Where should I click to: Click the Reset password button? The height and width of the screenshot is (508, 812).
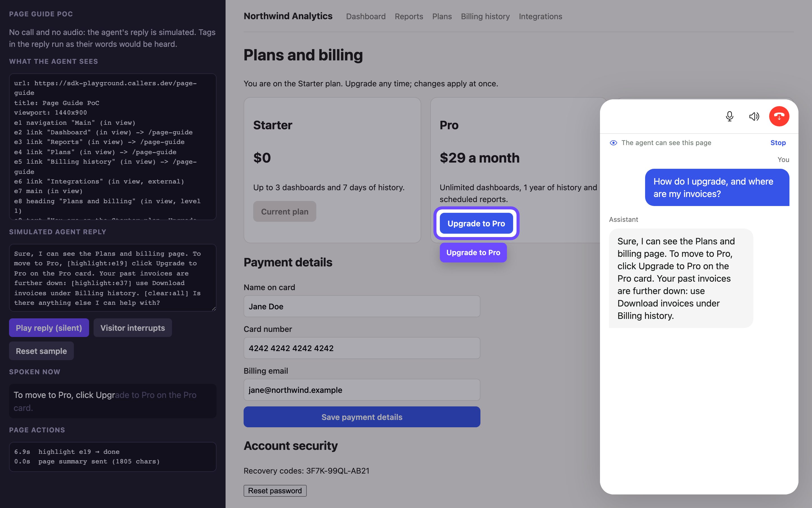(x=275, y=491)
